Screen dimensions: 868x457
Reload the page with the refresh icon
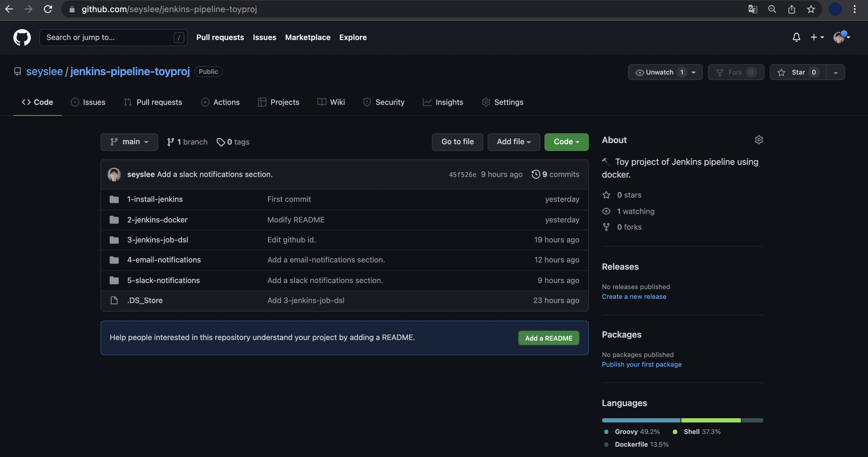coord(48,9)
